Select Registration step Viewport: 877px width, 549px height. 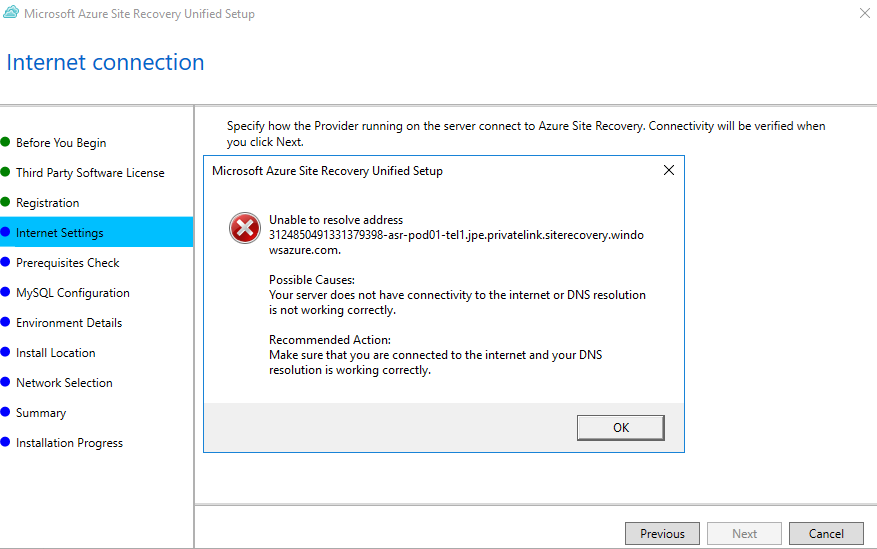pos(48,203)
